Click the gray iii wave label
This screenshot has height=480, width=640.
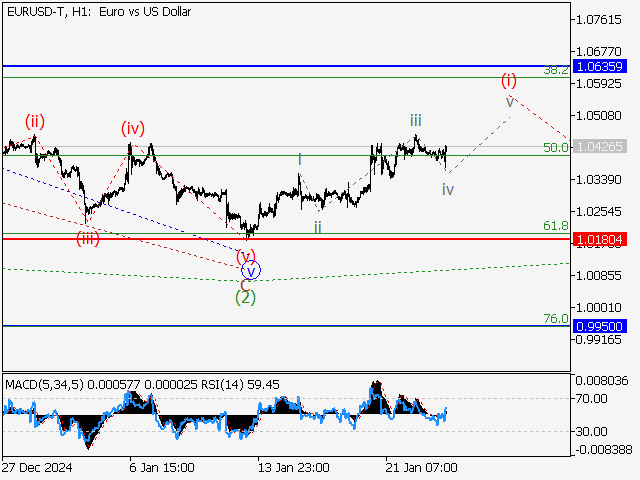(415, 120)
